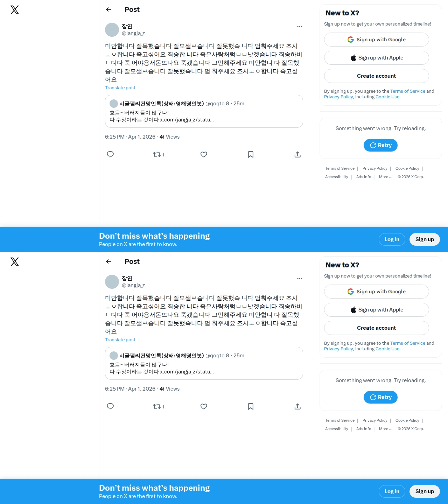Open Terms of Service footer link in the lower sidebar

point(340,420)
